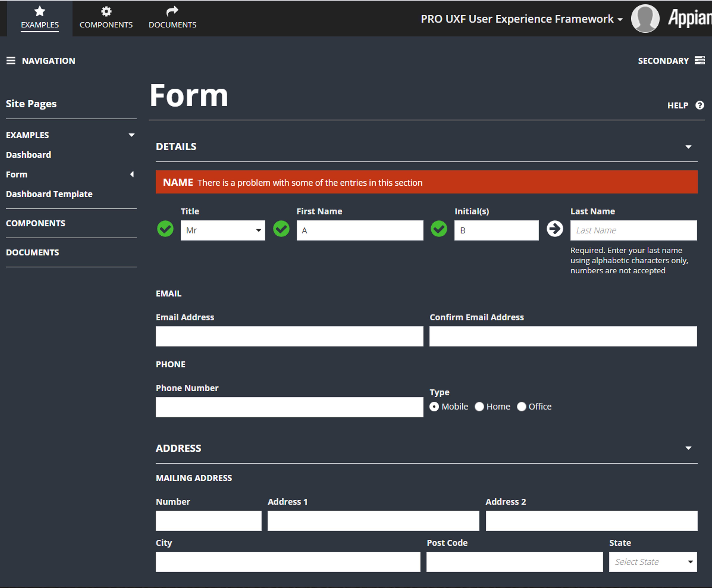Click the City field
The height and width of the screenshot is (588, 712).
click(288, 562)
